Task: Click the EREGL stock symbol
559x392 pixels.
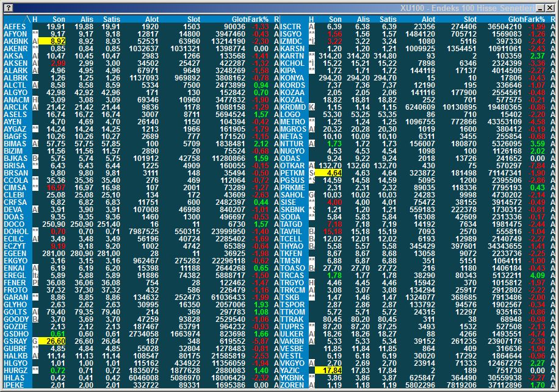Action: 15,275
